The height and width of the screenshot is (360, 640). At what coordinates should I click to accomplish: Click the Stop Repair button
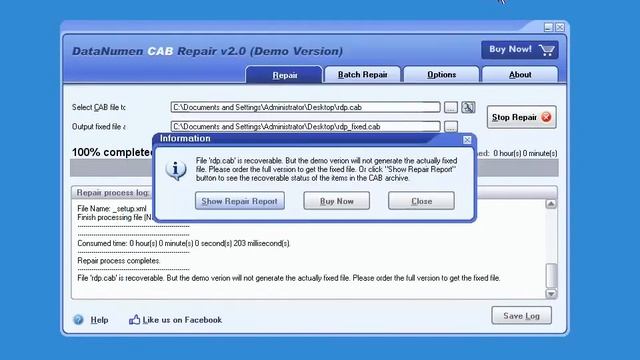[x=521, y=118]
